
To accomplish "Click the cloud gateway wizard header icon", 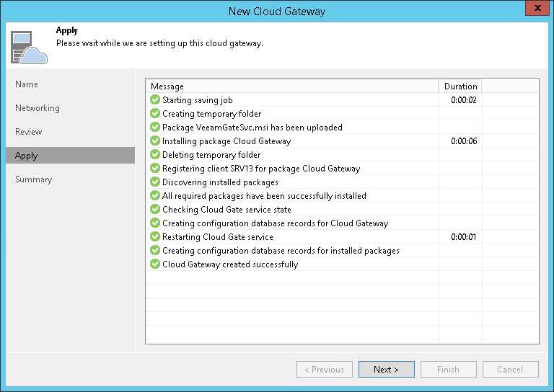I will (30, 46).
